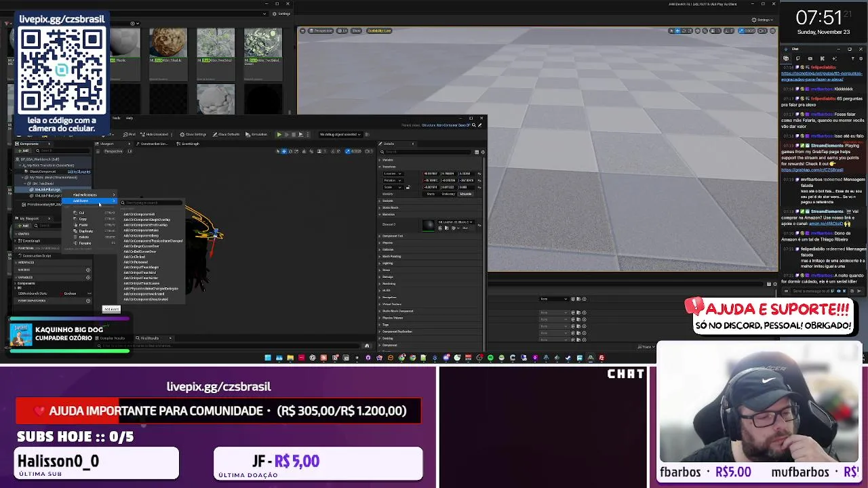Open debug object selection dropdown
The width and height of the screenshot is (868, 488).
tap(341, 134)
